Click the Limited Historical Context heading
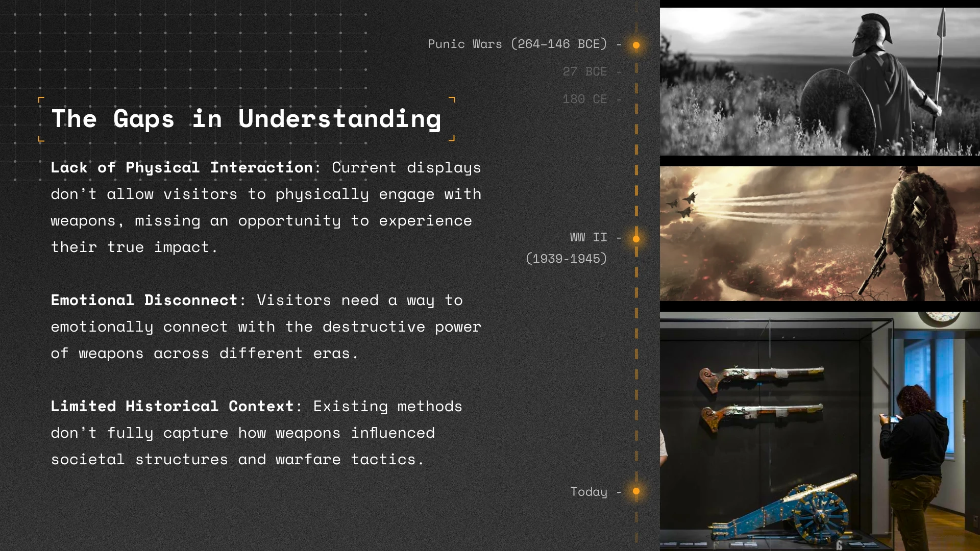The width and height of the screenshot is (980, 551). (172, 406)
